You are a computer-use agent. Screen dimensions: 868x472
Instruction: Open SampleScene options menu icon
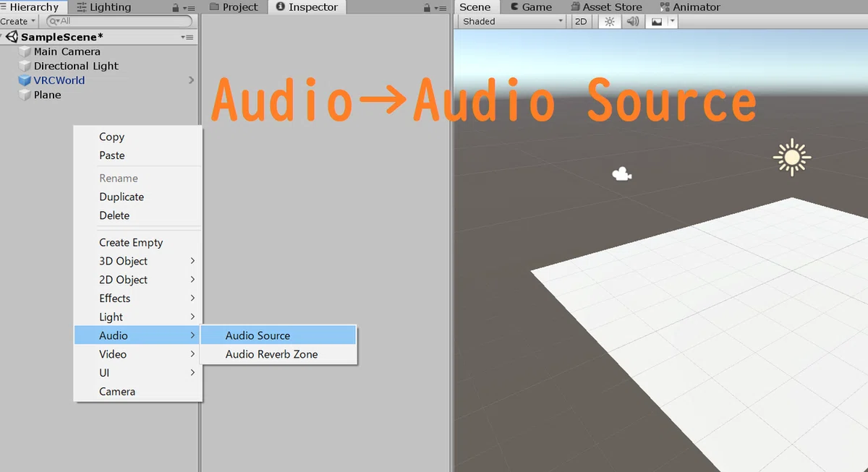pos(187,37)
